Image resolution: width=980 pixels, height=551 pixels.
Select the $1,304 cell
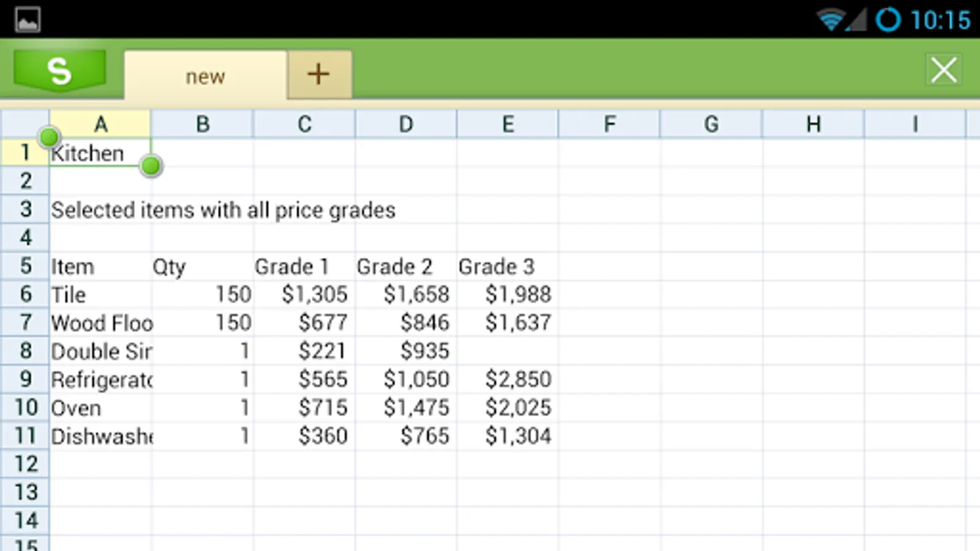point(508,436)
